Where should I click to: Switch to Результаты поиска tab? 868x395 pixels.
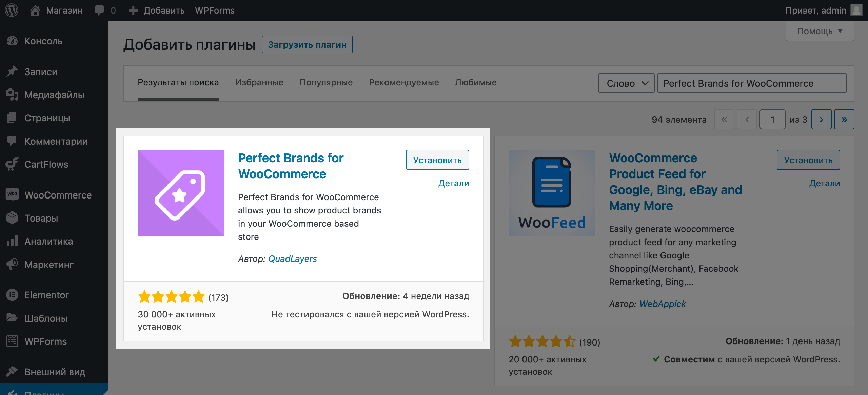(x=178, y=82)
